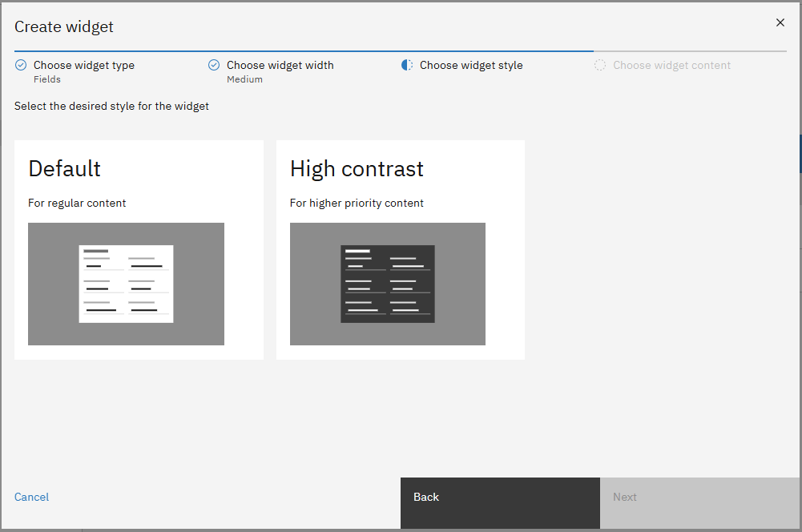Click the half-filled circle icon for widget style
Screen dimensions: 802x532
[x=407, y=66]
